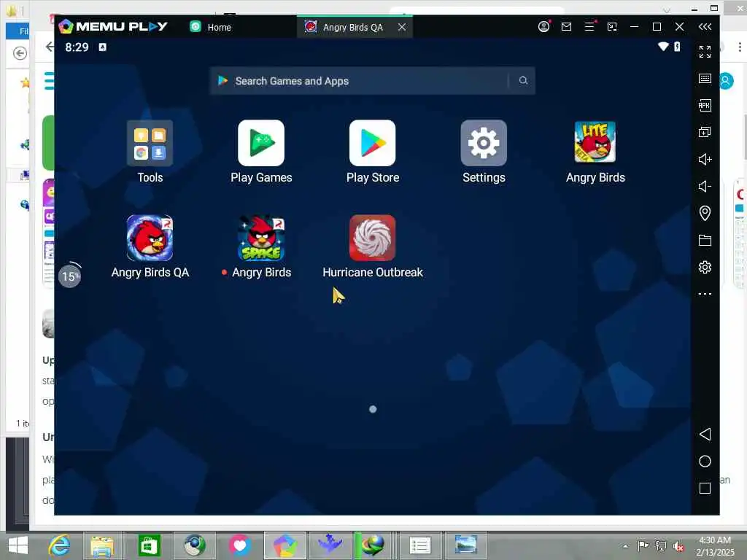The width and height of the screenshot is (747, 560).
Task: Decrease emulator volume
Action: pyautogui.click(x=705, y=186)
